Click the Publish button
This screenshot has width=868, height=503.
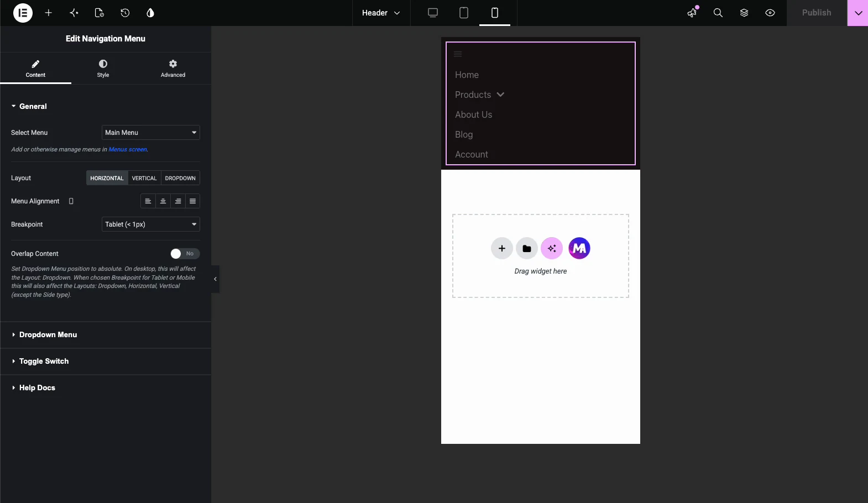pos(817,13)
